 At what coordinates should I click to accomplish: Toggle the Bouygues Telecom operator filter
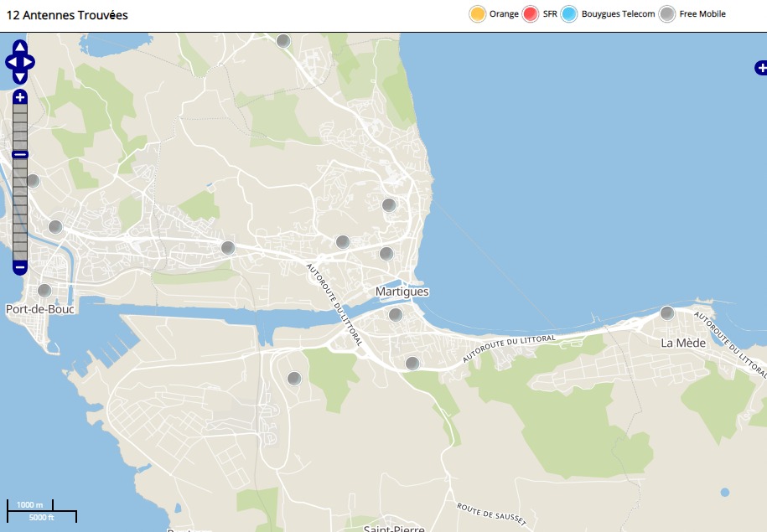click(x=570, y=14)
